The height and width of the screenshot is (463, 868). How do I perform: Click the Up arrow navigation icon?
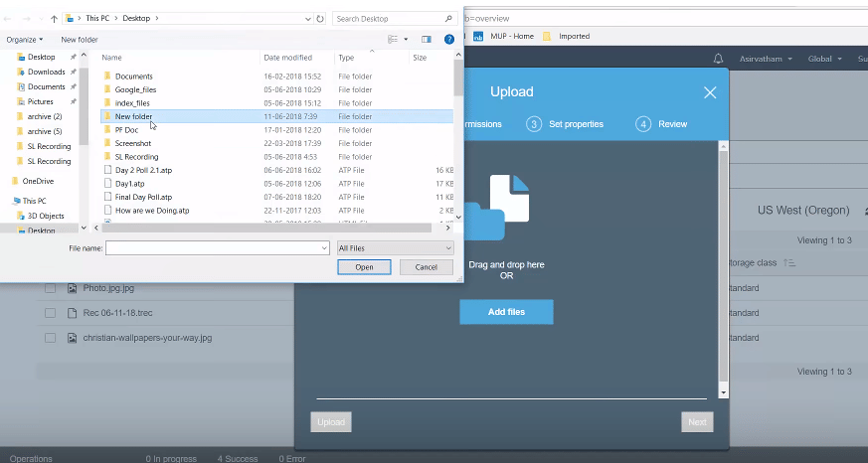54,18
